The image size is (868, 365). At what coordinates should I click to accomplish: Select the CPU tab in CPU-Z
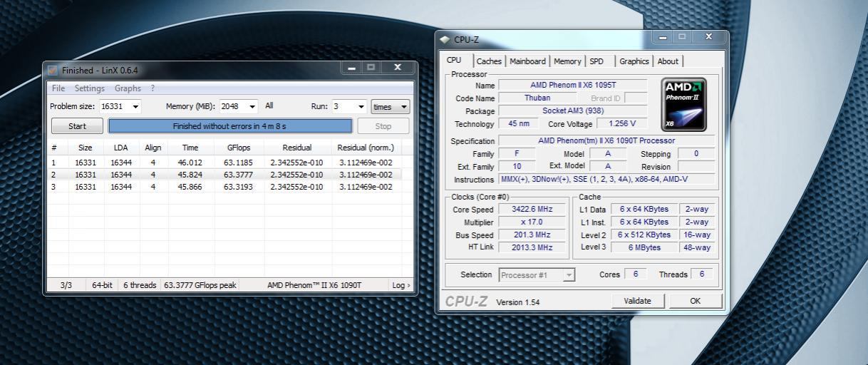coord(454,60)
